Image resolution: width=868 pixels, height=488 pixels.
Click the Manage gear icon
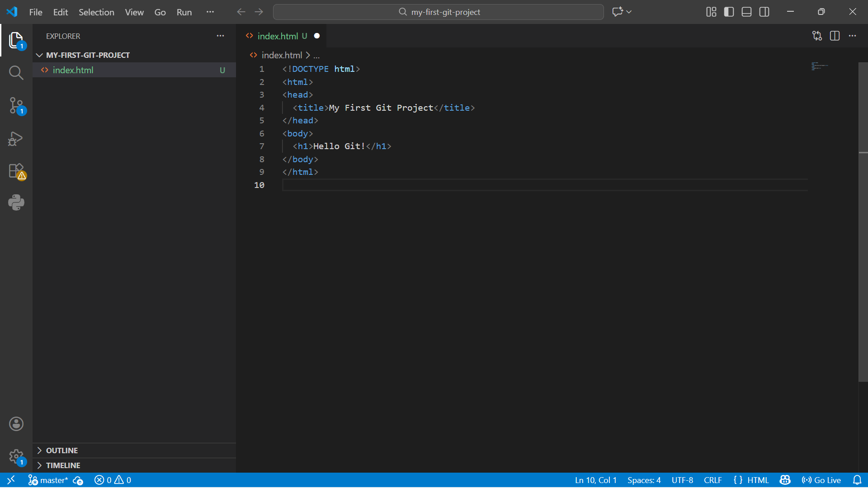(16, 456)
